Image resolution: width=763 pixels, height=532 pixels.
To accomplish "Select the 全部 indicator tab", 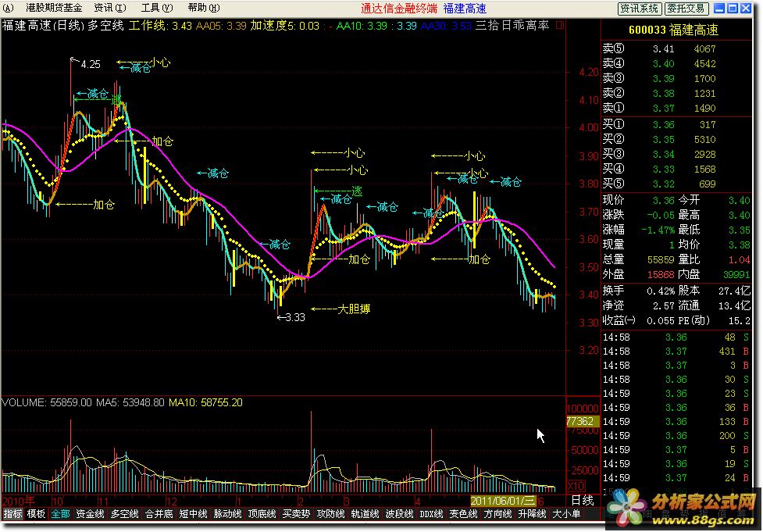I will tap(60, 514).
